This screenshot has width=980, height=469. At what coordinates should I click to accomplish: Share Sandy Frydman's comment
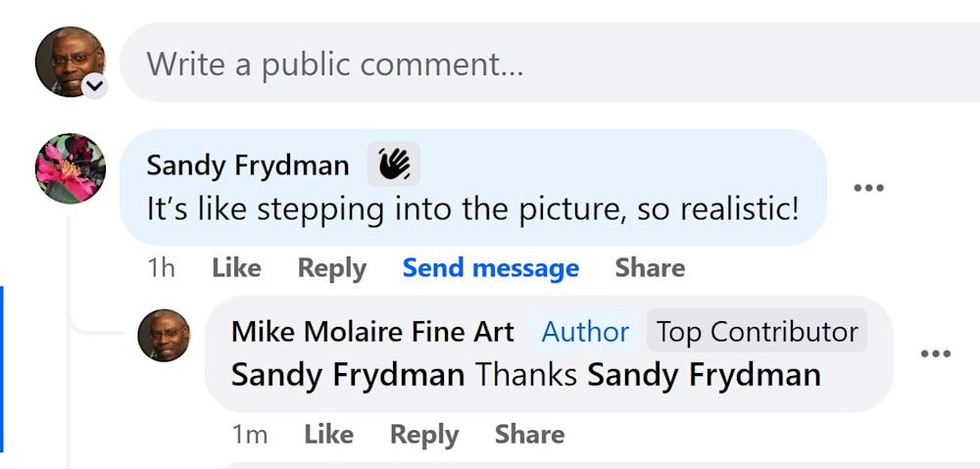(650, 268)
